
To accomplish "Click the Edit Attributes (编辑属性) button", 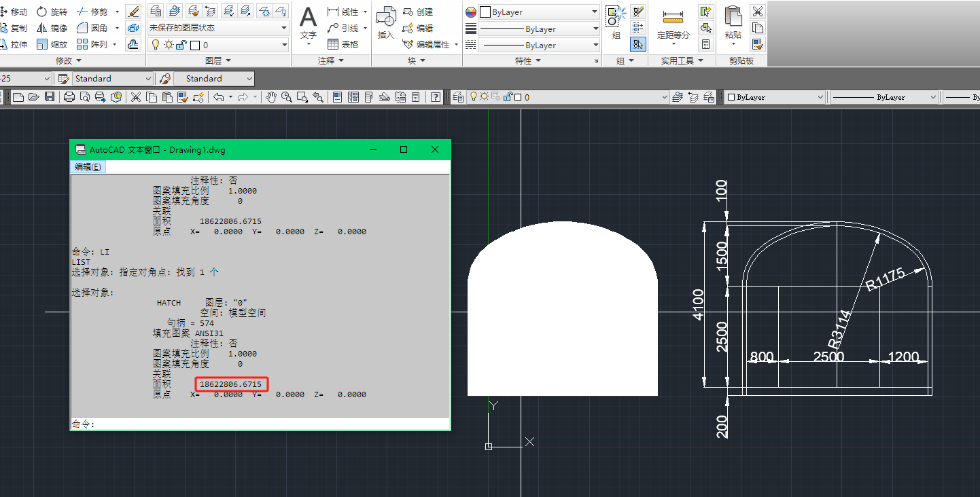I will coord(426,44).
